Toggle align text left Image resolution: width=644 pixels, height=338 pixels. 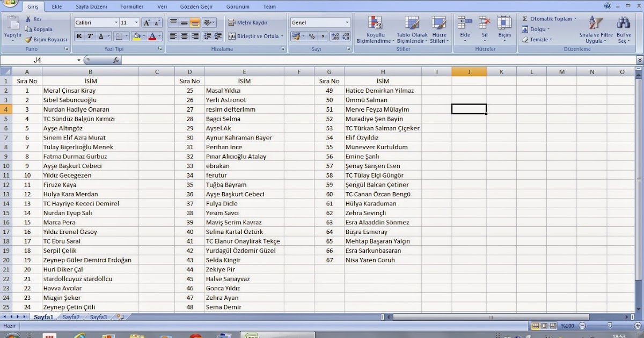coord(173,36)
